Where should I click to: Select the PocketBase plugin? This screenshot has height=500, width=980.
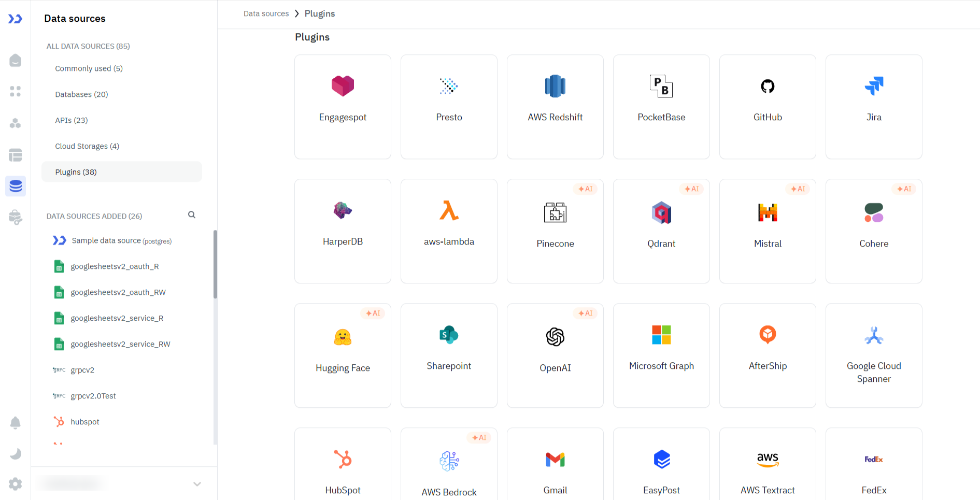(x=661, y=107)
